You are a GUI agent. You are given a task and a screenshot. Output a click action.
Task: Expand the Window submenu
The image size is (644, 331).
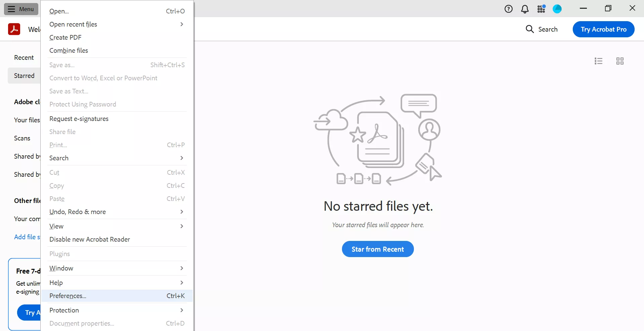tap(181, 268)
